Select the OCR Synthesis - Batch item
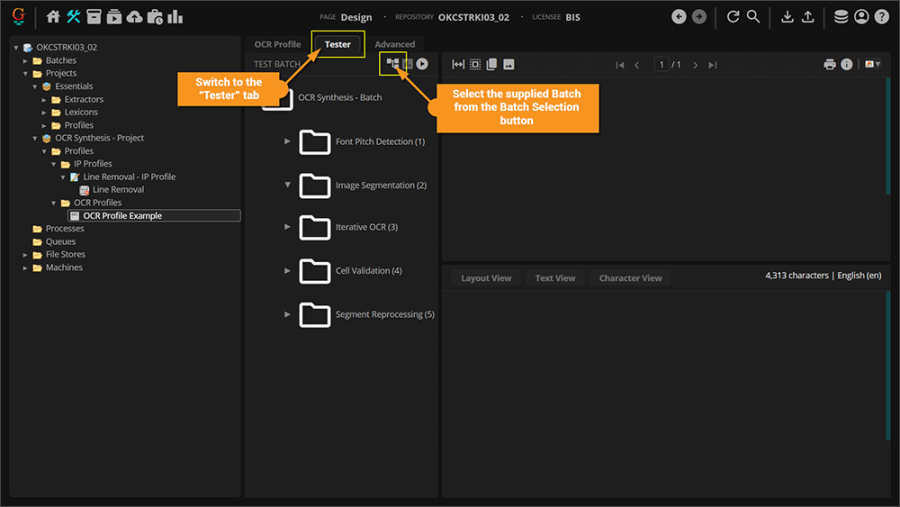 [340, 98]
